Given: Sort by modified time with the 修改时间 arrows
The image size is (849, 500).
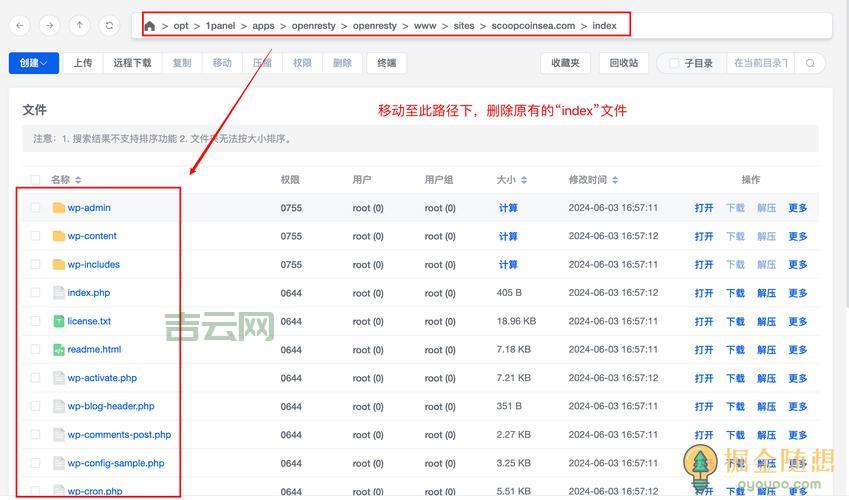Looking at the screenshot, I should 615,180.
